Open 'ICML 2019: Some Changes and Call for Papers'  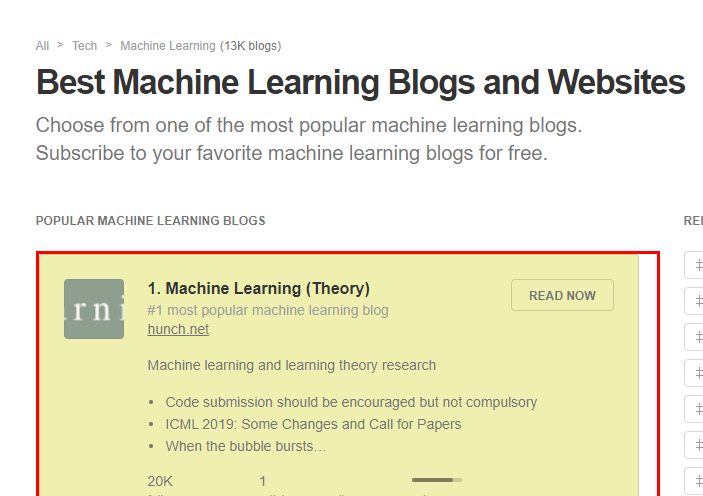pos(313,424)
